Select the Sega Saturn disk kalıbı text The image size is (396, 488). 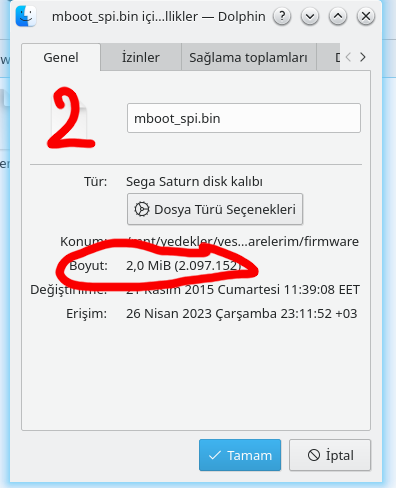pos(194,182)
